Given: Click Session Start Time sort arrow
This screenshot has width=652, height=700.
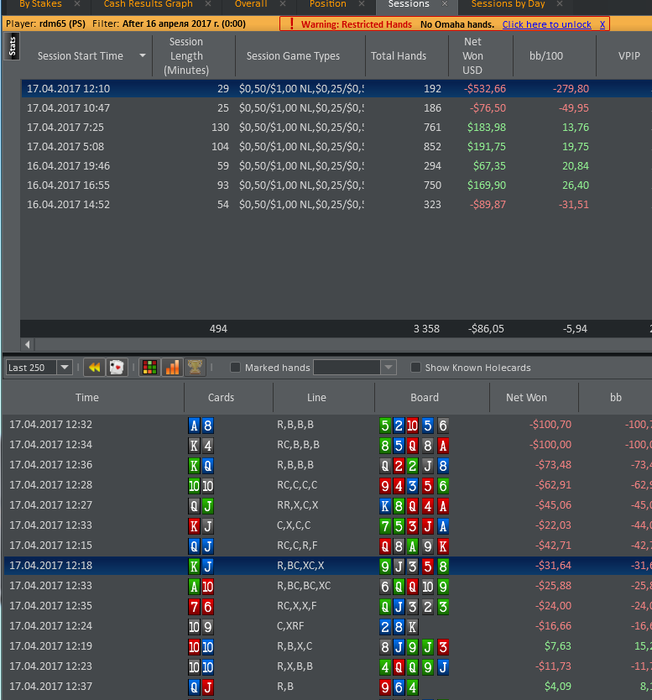Looking at the screenshot, I should tap(143, 56).
